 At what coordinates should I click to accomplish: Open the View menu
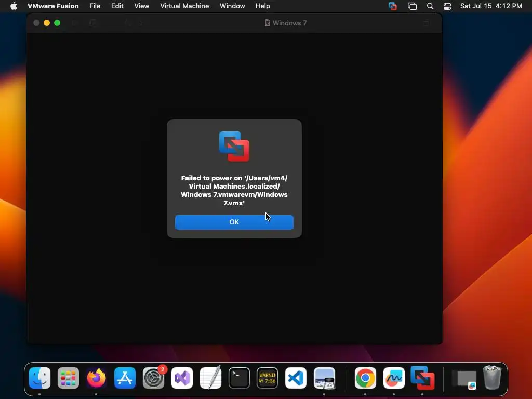pyautogui.click(x=141, y=6)
